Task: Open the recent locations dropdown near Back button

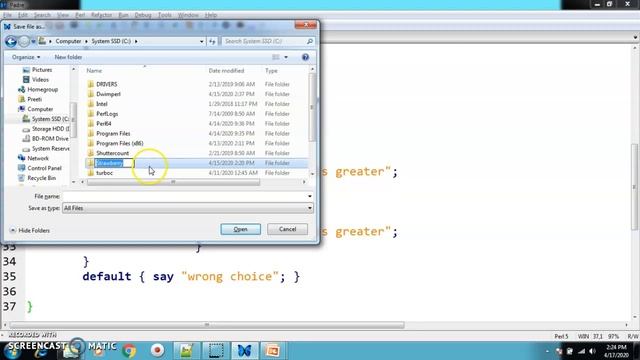Action: point(33,41)
